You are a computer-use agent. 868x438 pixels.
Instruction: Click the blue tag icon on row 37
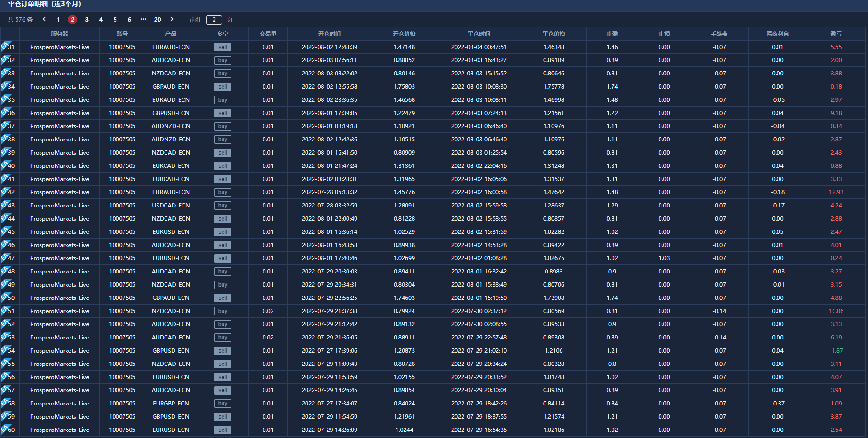point(6,125)
